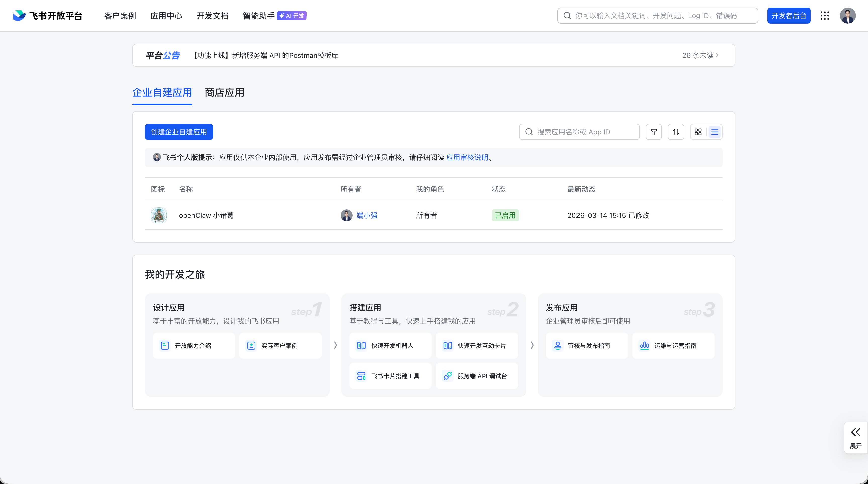
Task: Open the 26 条未读 announcements panel
Action: pyautogui.click(x=700, y=55)
